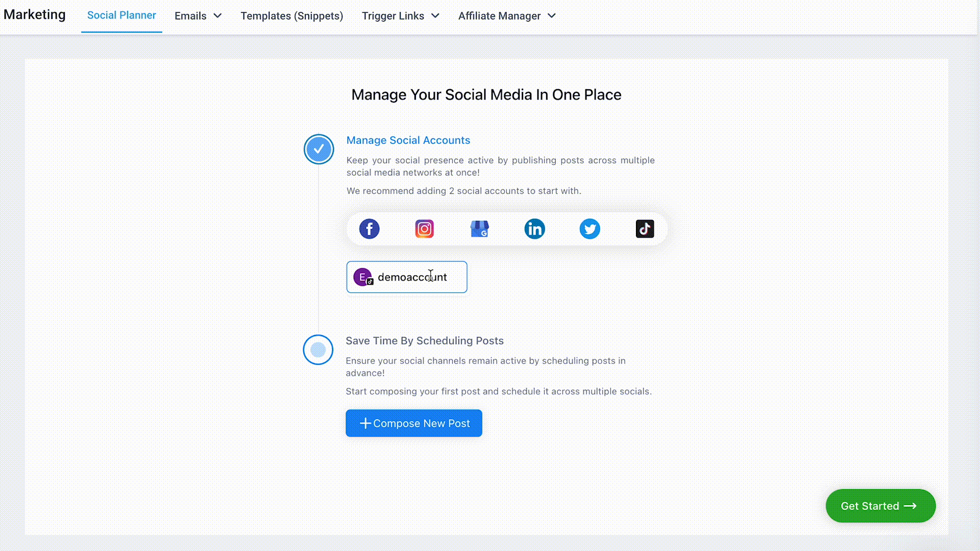980x551 pixels.
Task: Select the scheduling posts step circle
Action: [318, 350]
